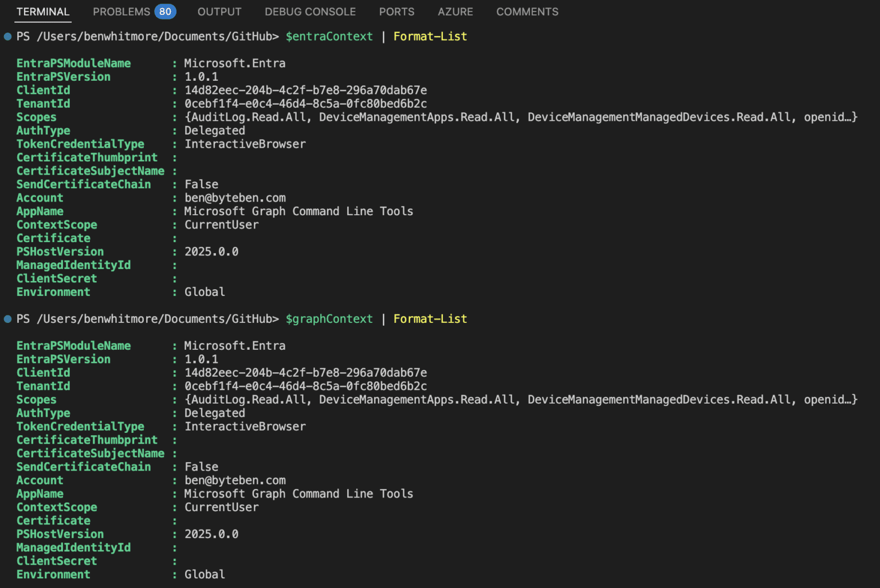Click the problems count badge showing 80
This screenshot has height=588, width=880.
pos(166,11)
